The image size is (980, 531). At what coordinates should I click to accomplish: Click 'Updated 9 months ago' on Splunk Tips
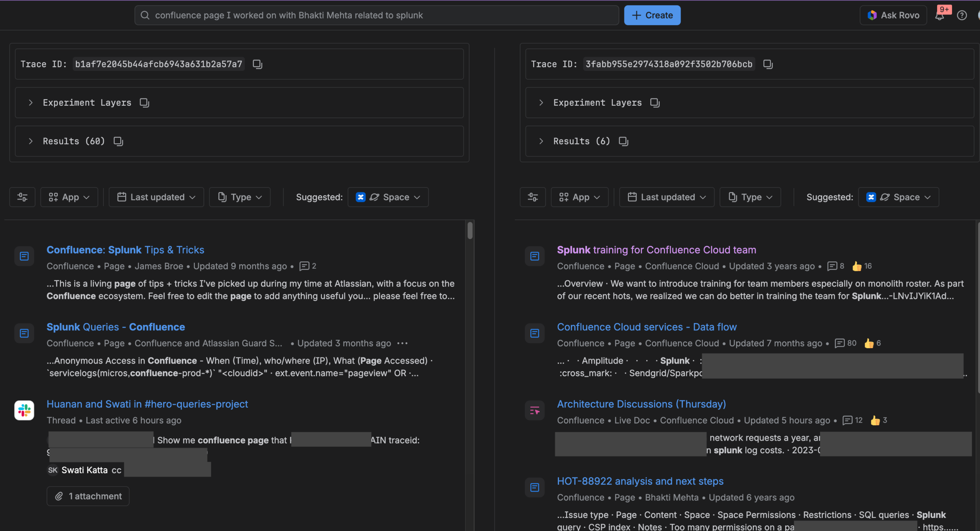click(240, 266)
